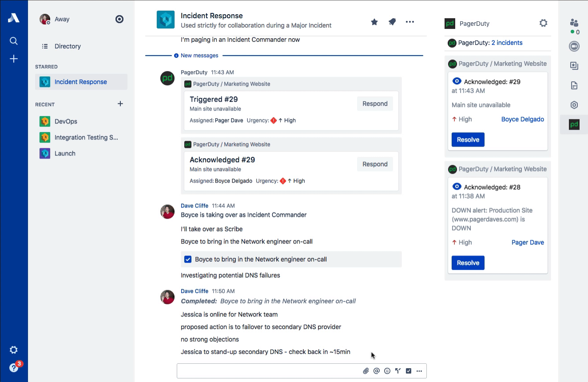Click PagerDuty bot avatar in message list
This screenshot has height=382, width=588.
167,78
